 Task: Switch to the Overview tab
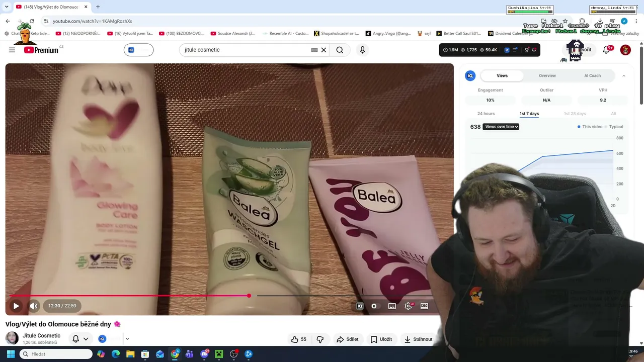[547, 75]
